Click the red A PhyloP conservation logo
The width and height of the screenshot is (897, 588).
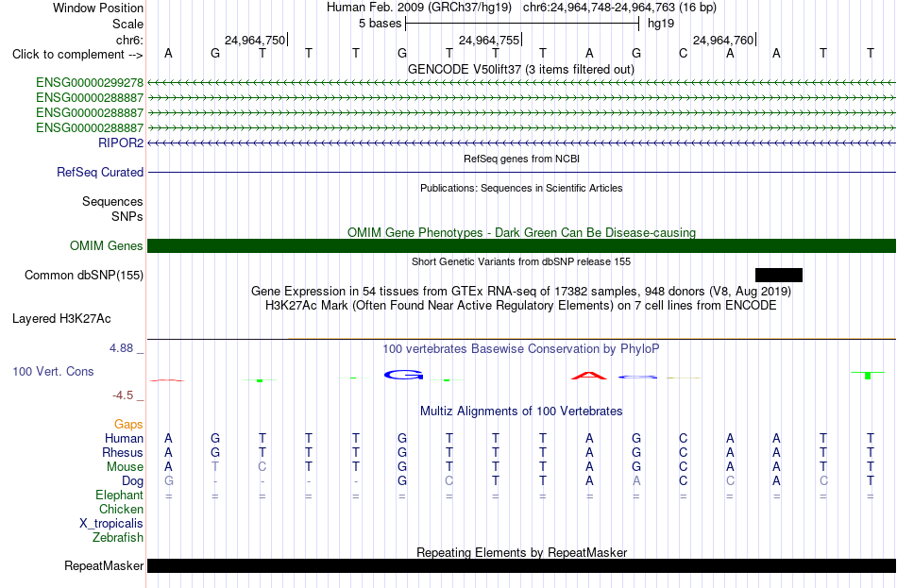(589, 376)
